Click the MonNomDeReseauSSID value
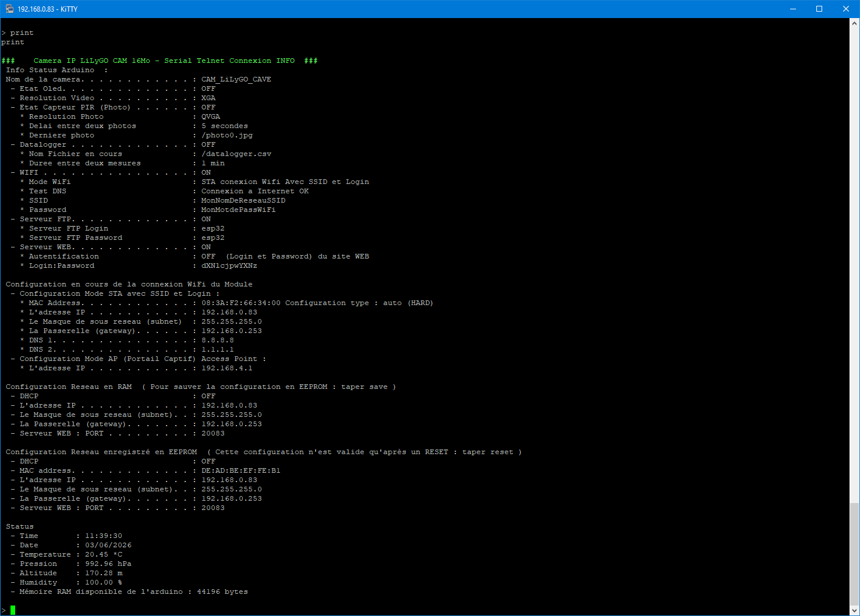The width and height of the screenshot is (860, 616). (243, 200)
